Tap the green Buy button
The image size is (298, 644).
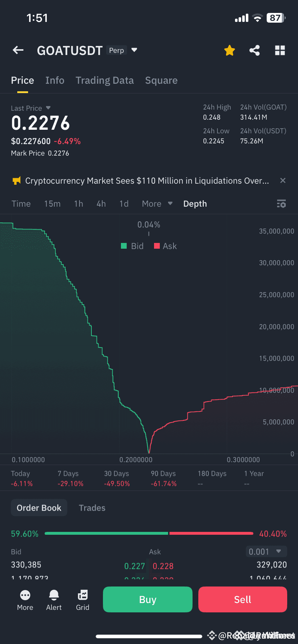click(148, 599)
